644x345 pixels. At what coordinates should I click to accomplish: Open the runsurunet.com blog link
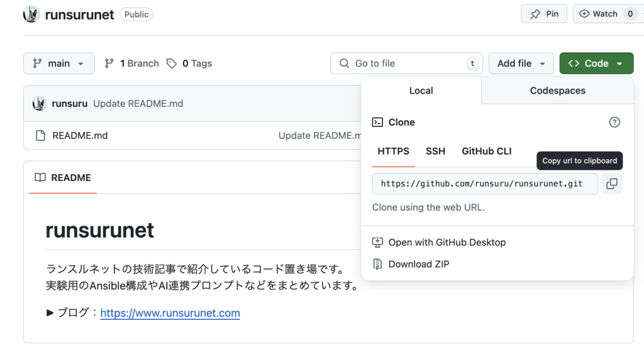click(x=170, y=313)
